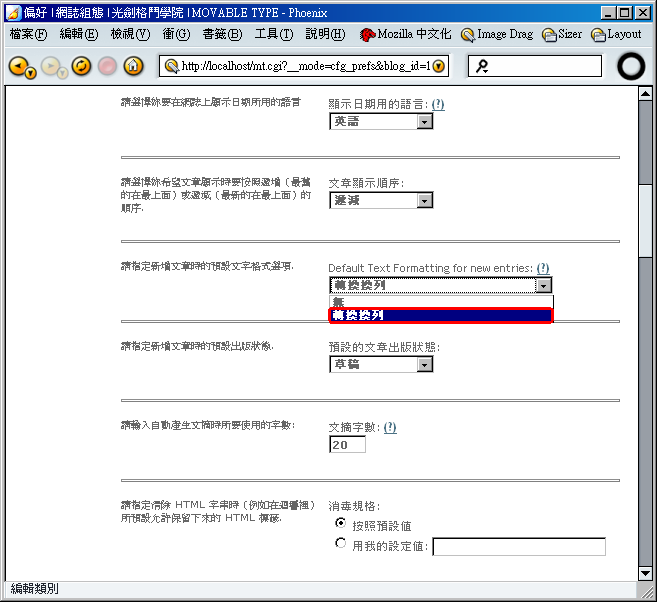Select the 無 option in formatting list
Viewport: 657px width, 602px height.
tap(442, 302)
